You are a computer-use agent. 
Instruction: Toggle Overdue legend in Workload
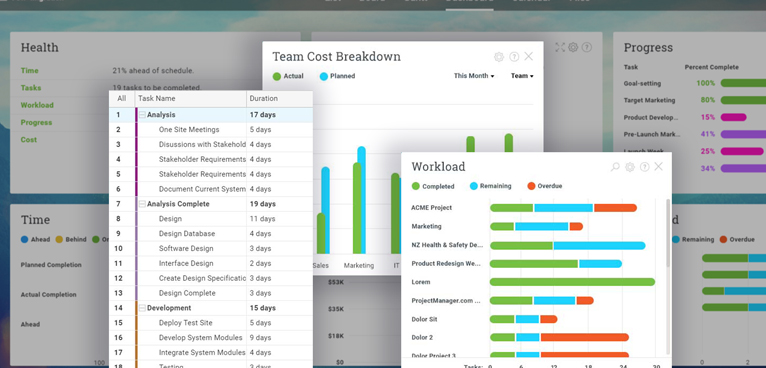coord(545,186)
